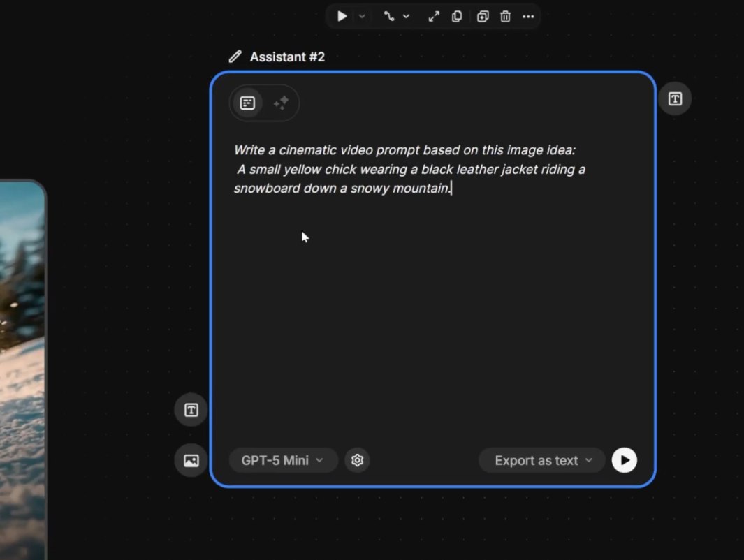This screenshot has width=744, height=560.
Task: Open assistant settings with the gear icon
Action: 357,460
